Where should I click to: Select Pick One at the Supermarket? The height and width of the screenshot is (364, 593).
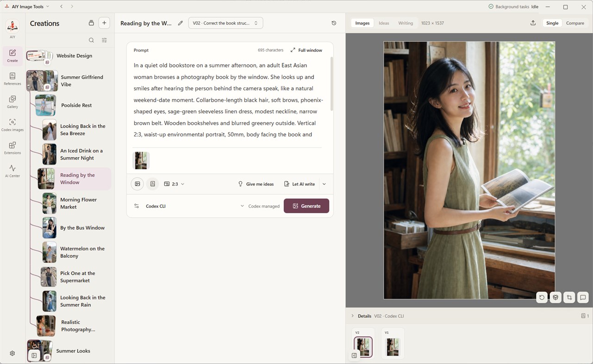(75, 277)
